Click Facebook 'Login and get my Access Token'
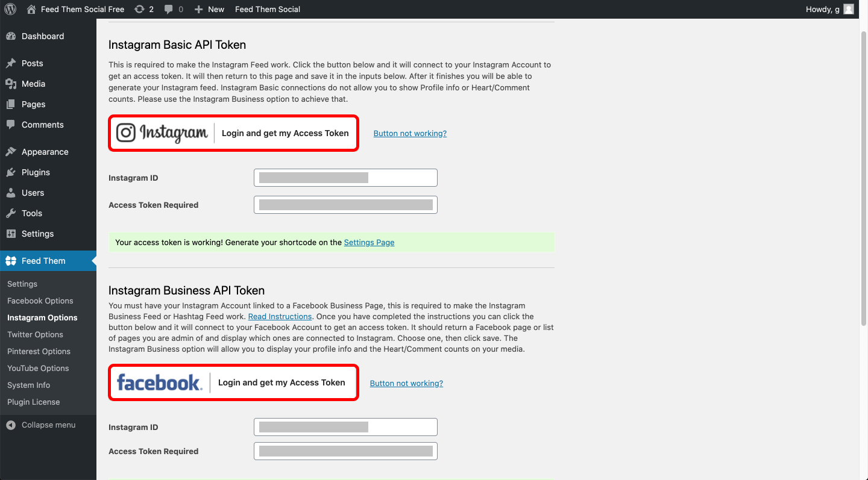Screen dimensions: 868x480 point(281,382)
